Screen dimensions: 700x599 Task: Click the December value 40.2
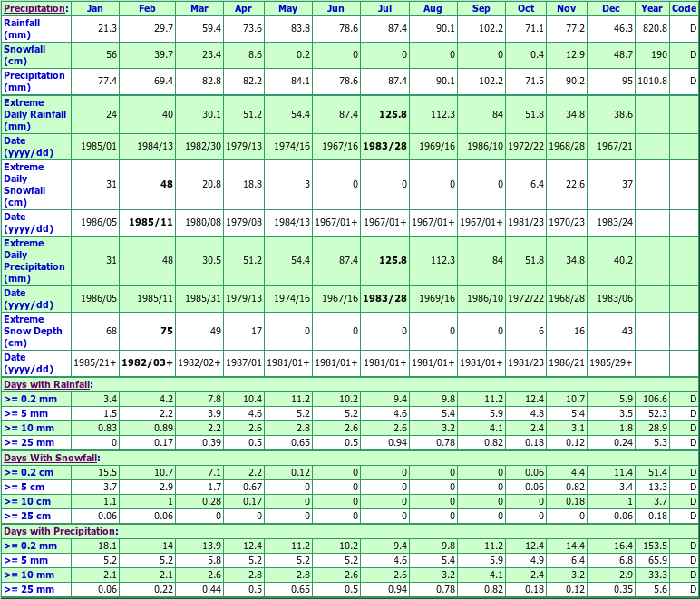[623, 260]
